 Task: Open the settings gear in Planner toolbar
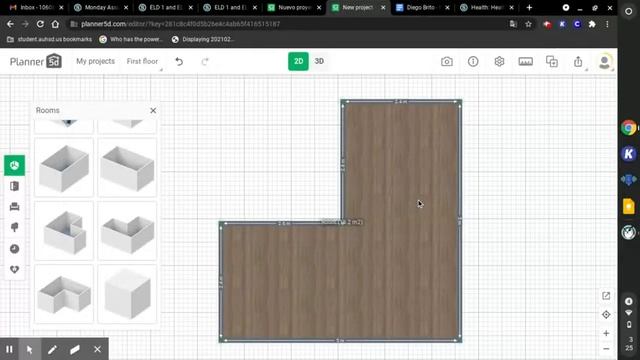pos(499,62)
